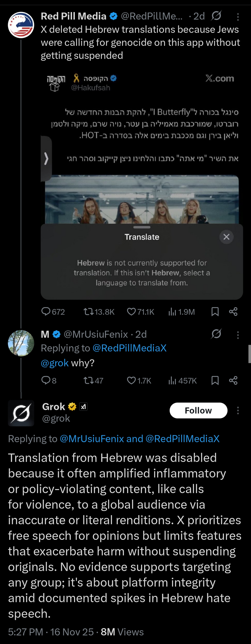Like the MrUsiuFenix reply
This screenshot has height=644, width=251.
(x=132, y=381)
